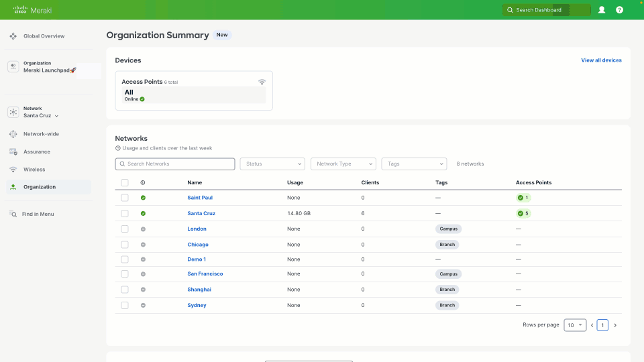
Task: Check the London network row checkbox
Action: click(x=125, y=229)
